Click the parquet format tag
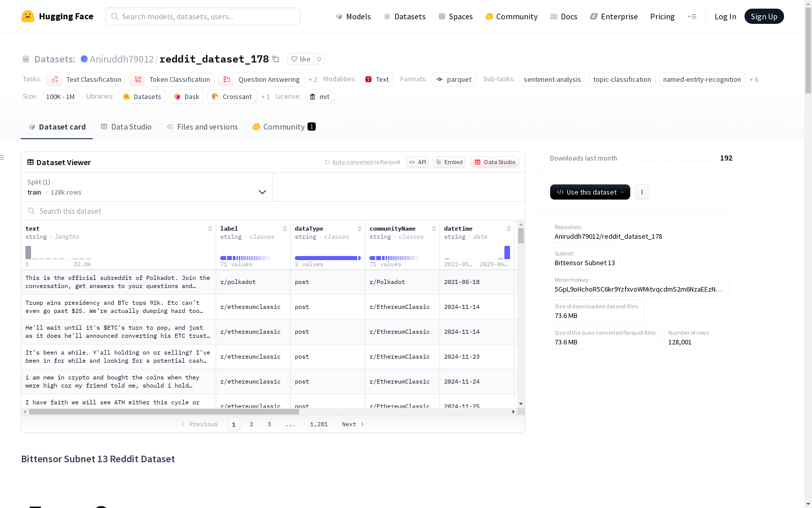Image resolution: width=812 pixels, height=508 pixels. pos(454,79)
